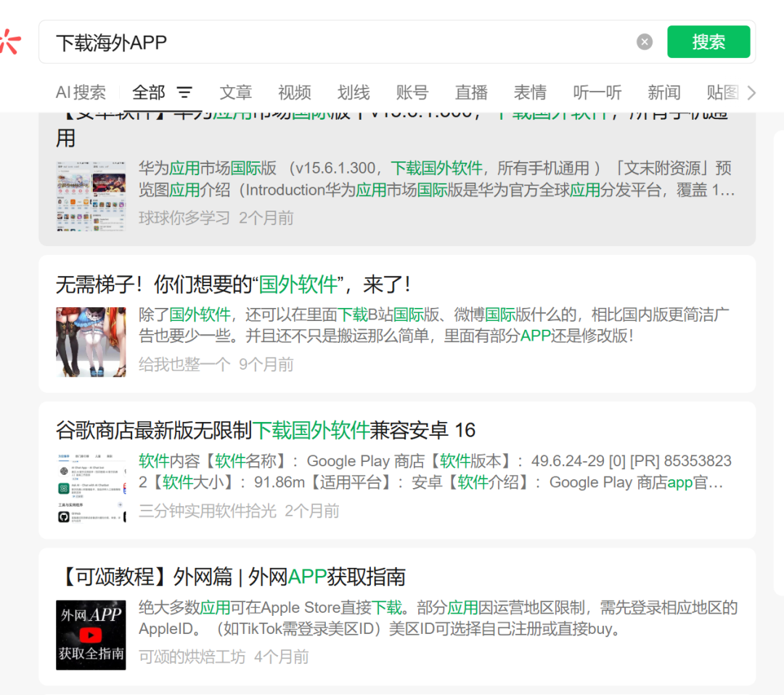The height and width of the screenshot is (695, 784).
Task: Click author 给我也整一个
Action: pos(184,365)
